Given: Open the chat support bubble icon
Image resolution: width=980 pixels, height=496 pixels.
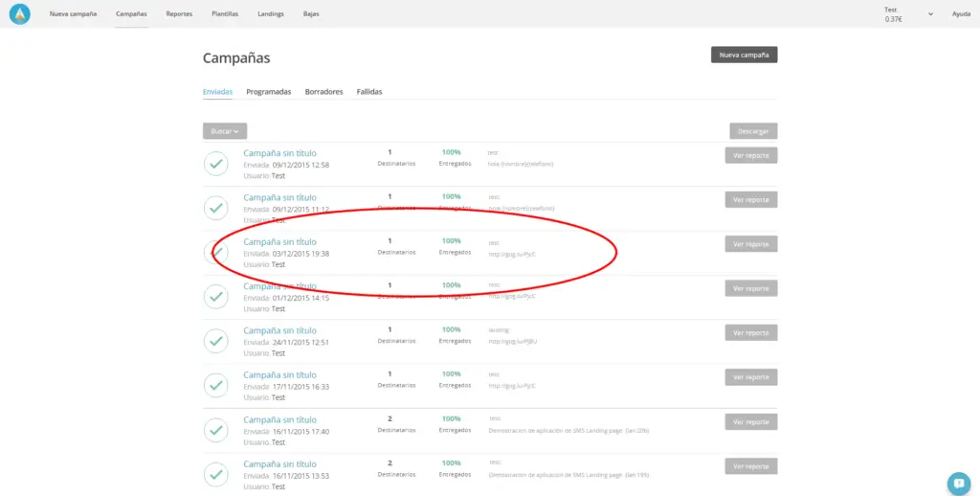Looking at the screenshot, I should tap(958, 483).
